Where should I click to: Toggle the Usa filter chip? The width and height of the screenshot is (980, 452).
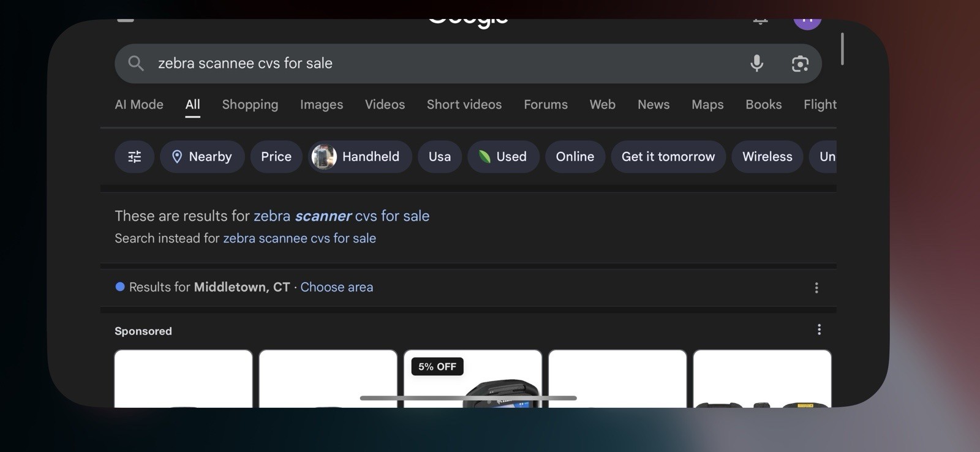440,157
